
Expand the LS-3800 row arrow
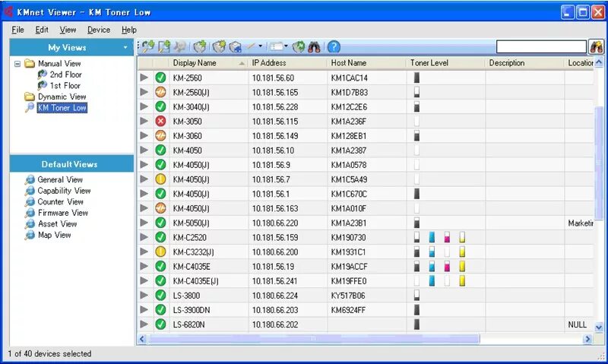click(144, 295)
